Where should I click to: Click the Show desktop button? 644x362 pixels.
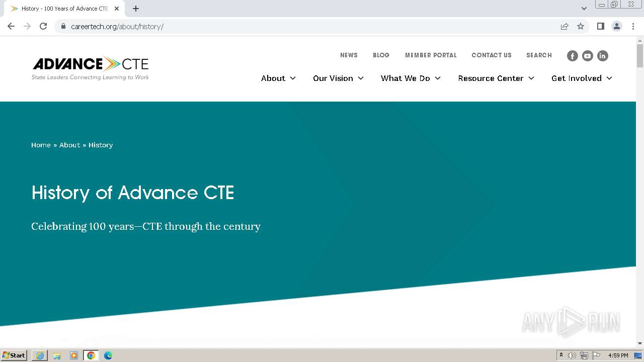coord(638,355)
